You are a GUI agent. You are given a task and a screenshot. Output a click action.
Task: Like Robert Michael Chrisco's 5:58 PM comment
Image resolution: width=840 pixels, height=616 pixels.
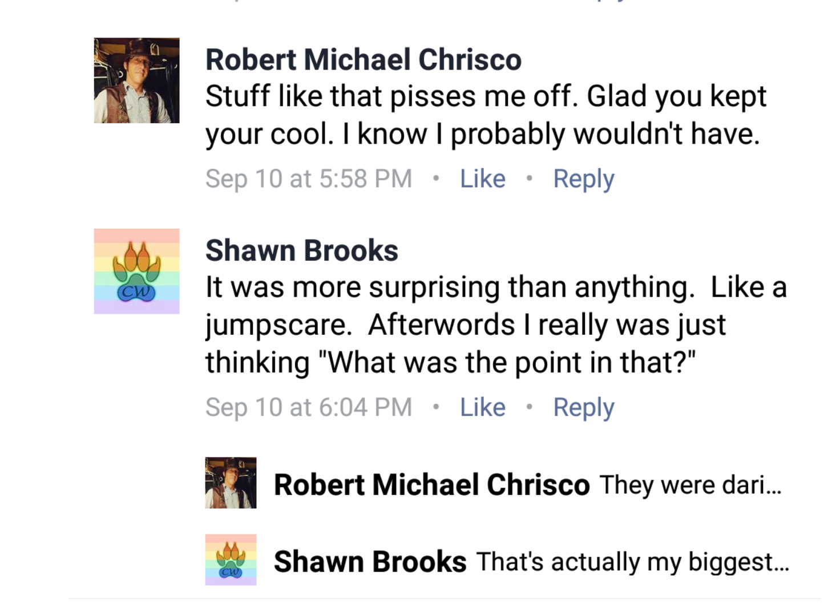click(x=483, y=179)
